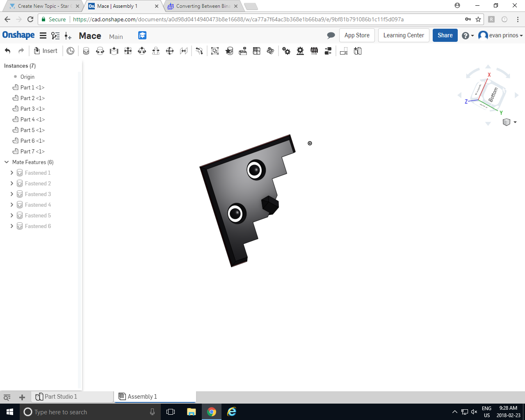Open the Help dropdown menu

(x=467, y=35)
